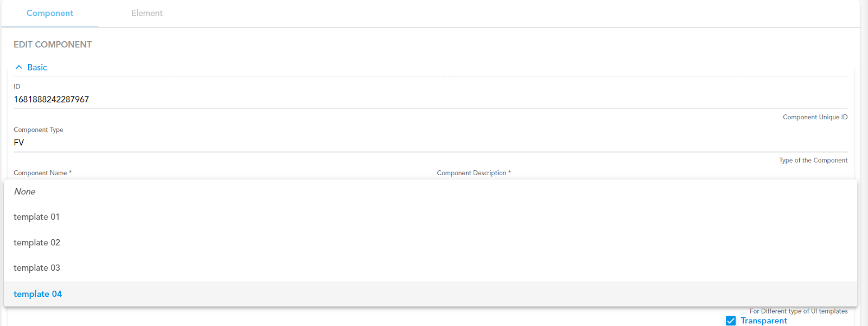Screen dimensions: 868x326
Task: Switch to the Component tab
Action: (x=50, y=13)
